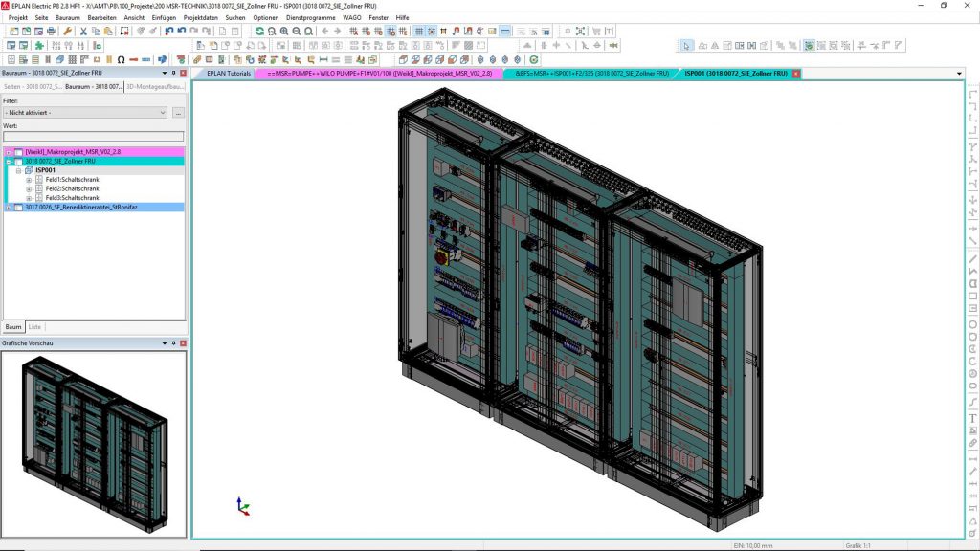
Task: Click the Cut scissors icon
Action: (84, 30)
